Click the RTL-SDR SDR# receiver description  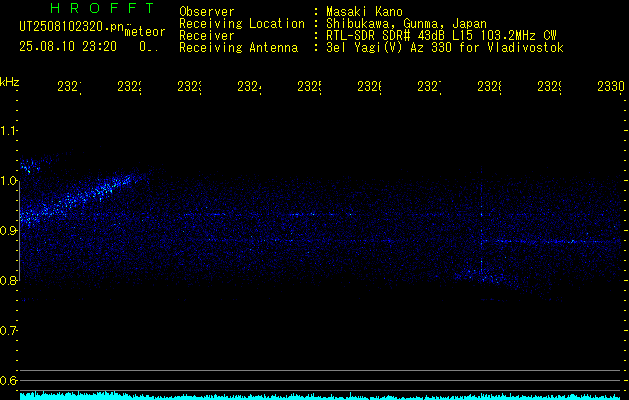pyautogui.click(x=441, y=36)
